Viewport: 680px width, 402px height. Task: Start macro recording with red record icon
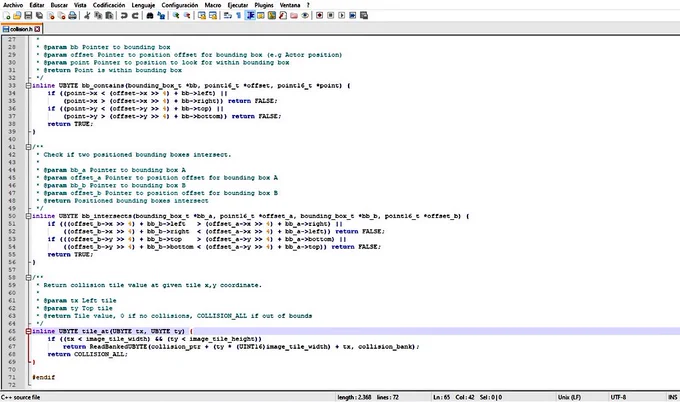pos(320,16)
